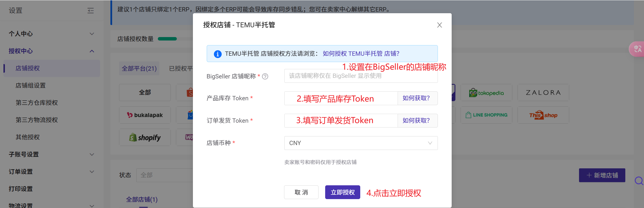644x208 pixels.
Task: Click the 立即授权 button
Action: click(343, 192)
